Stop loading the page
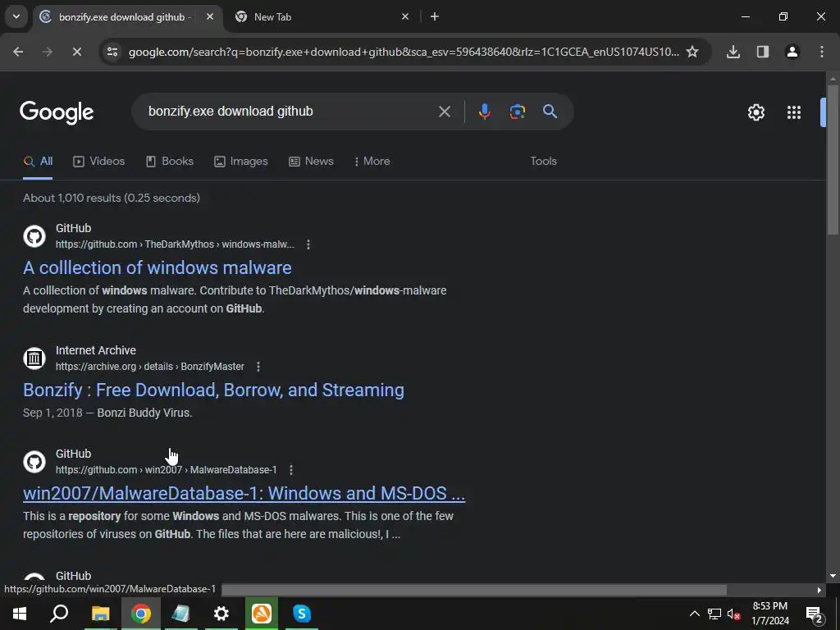 (76, 52)
